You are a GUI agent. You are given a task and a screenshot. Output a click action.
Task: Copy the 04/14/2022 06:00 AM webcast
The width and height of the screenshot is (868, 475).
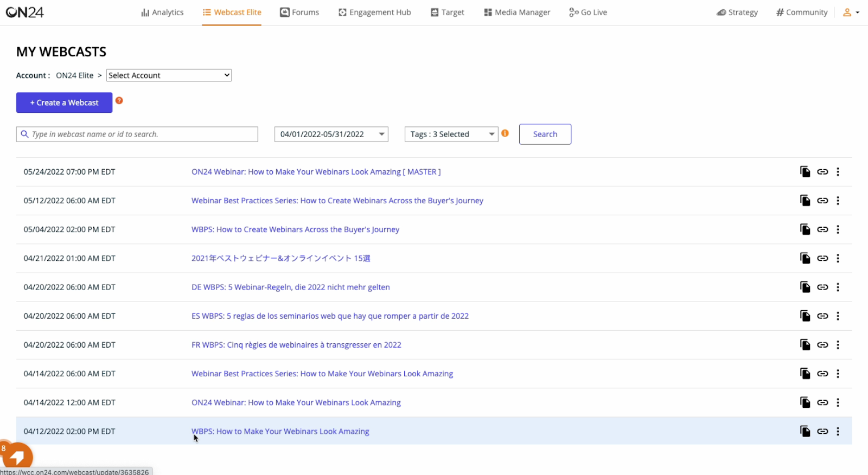[805, 373]
